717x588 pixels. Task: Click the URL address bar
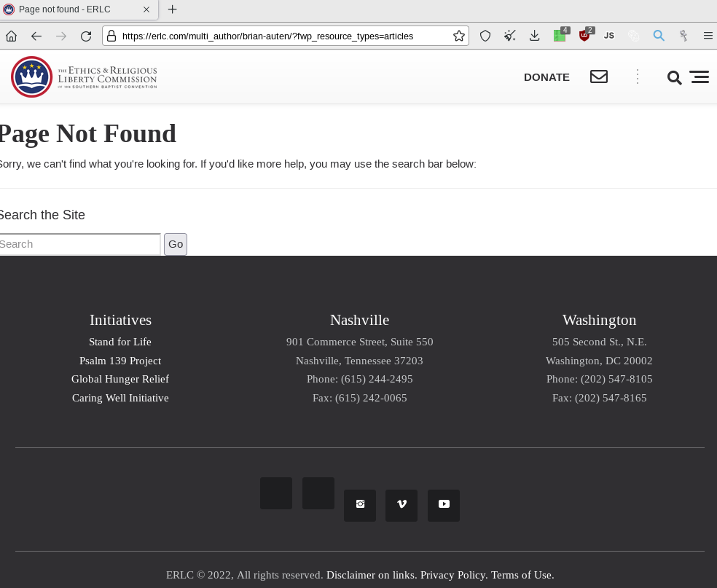click(286, 36)
